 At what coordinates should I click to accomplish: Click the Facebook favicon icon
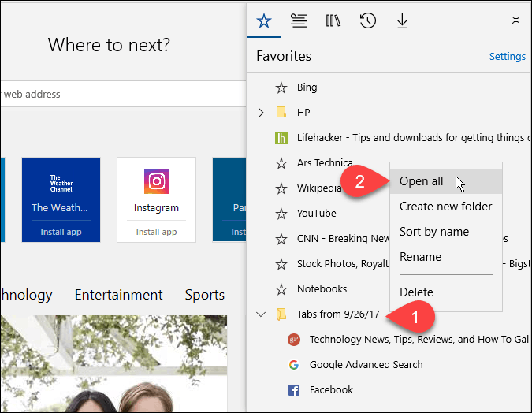294,390
